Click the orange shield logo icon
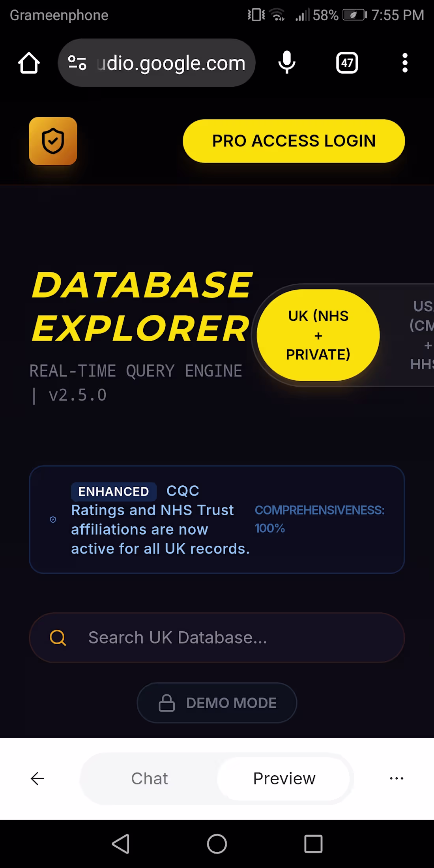 53,141
